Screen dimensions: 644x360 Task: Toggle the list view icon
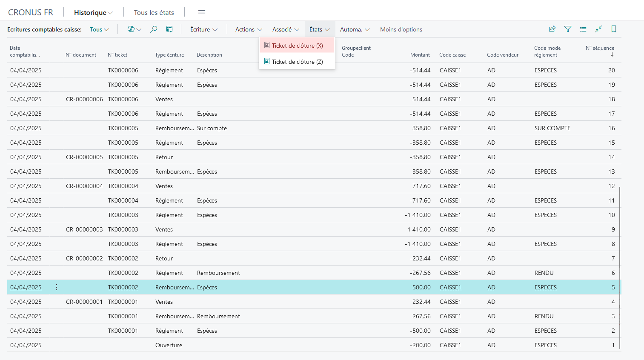tap(583, 29)
